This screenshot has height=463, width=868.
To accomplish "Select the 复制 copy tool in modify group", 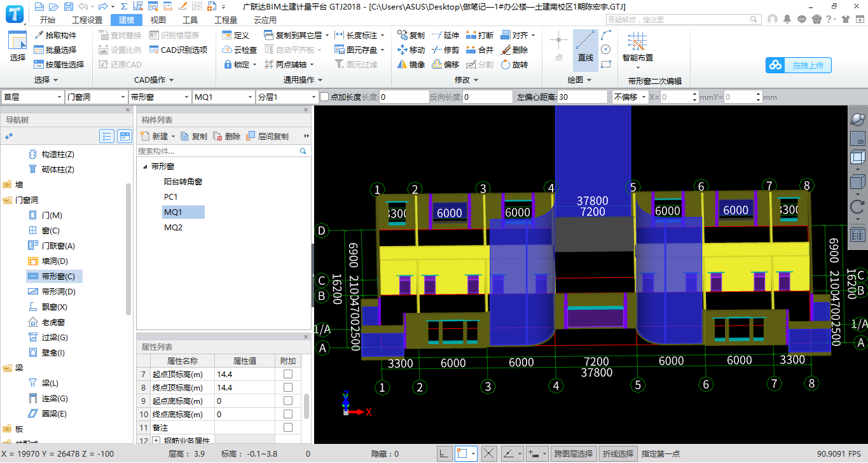I will [411, 35].
